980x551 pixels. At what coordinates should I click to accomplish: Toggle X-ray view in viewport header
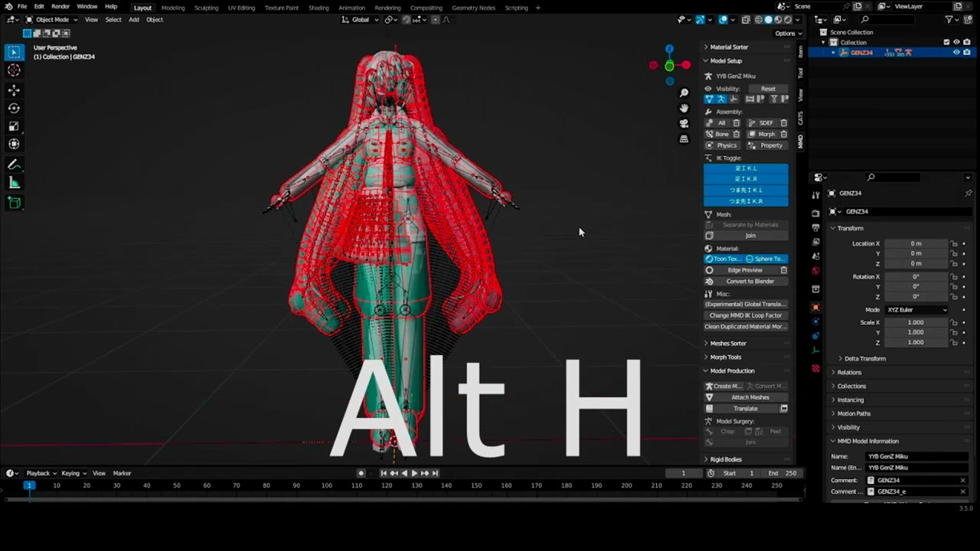(x=747, y=19)
